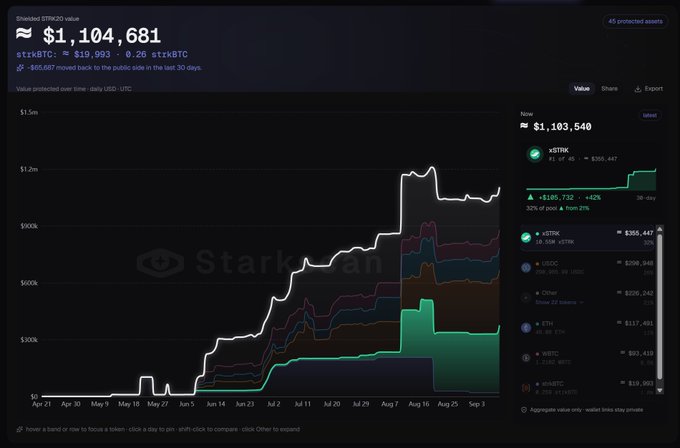Screen dimensions: 680x448
Task: Click the scroll-down arrow of the token list
Action: coord(660,390)
